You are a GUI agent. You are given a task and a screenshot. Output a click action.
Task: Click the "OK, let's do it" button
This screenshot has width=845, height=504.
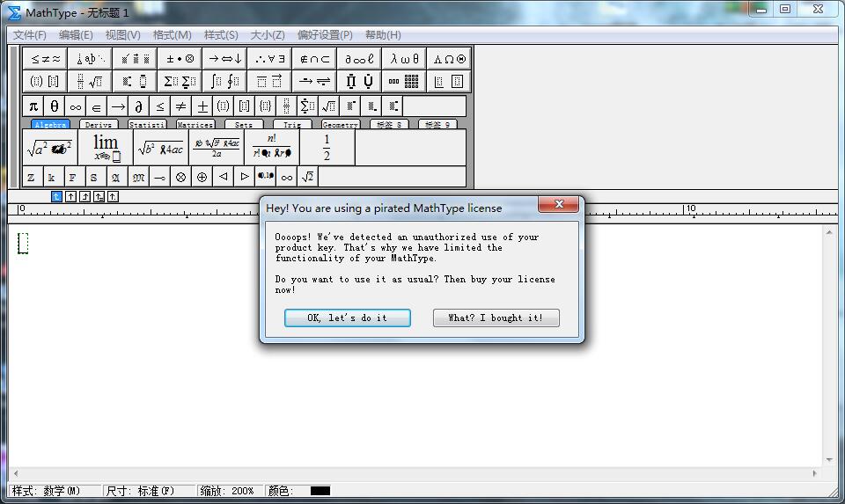(x=347, y=318)
